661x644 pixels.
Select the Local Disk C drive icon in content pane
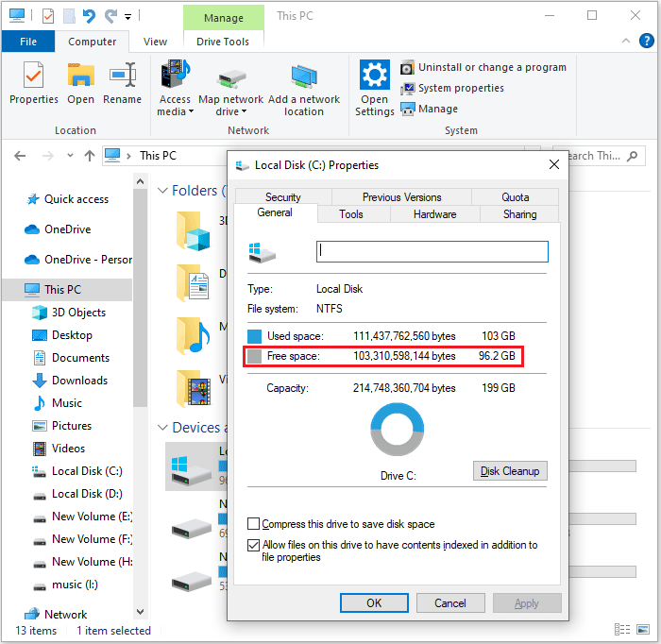point(191,469)
